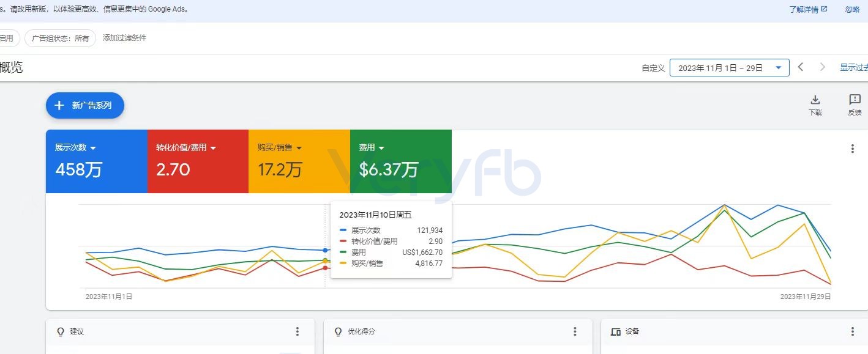Click the 显示过去 link

click(854, 68)
